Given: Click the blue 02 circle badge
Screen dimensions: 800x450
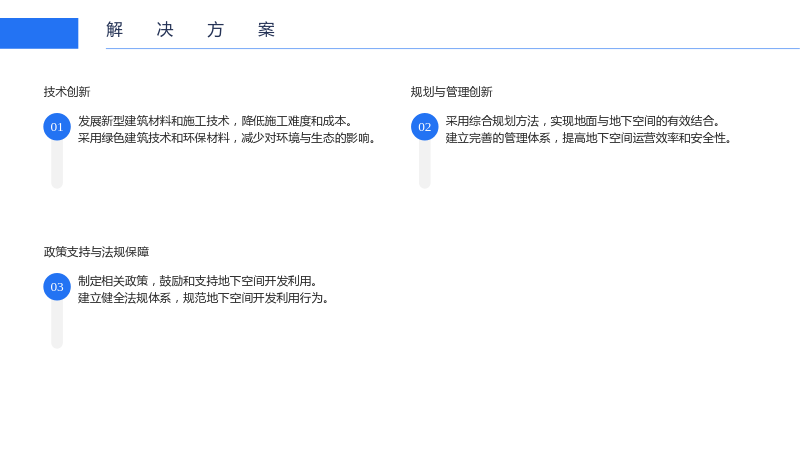Looking at the screenshot, I should [424, 127].
